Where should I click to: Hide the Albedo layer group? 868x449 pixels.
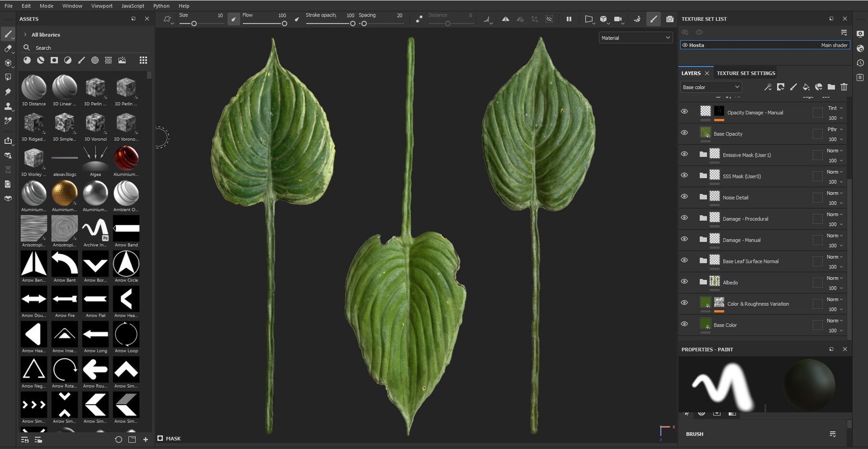(x=684, y=281)
